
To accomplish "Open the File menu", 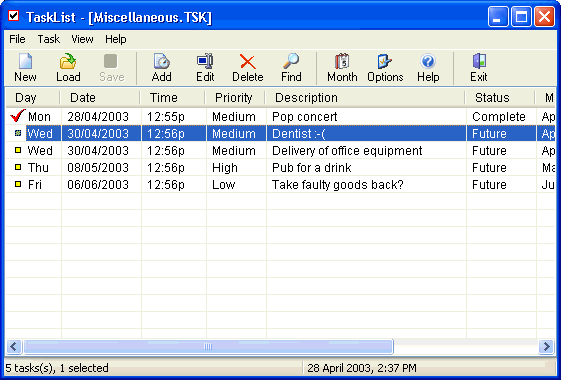I will point(17,39).
